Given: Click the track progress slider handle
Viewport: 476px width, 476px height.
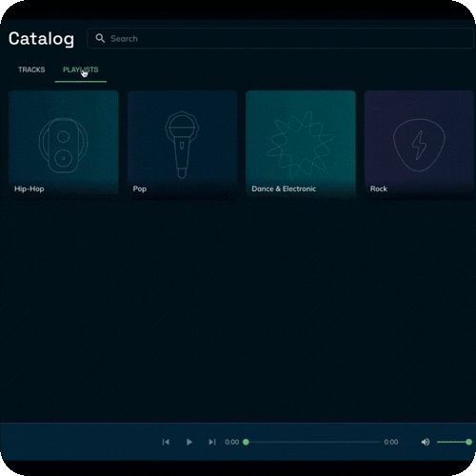Looking at the screenshot, I should 246,442.
